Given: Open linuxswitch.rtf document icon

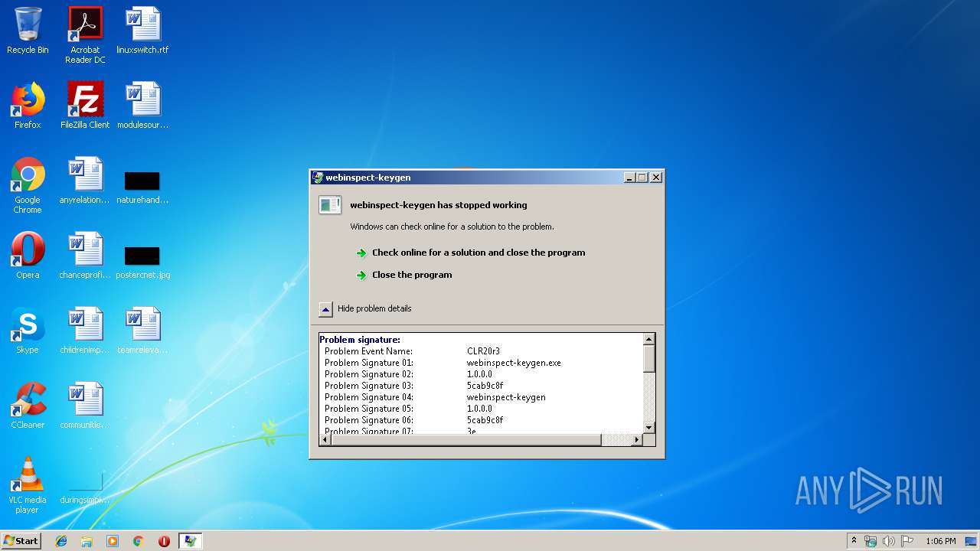Looking at the screenshot, I should pyautogui.click(x=142, y=31).
